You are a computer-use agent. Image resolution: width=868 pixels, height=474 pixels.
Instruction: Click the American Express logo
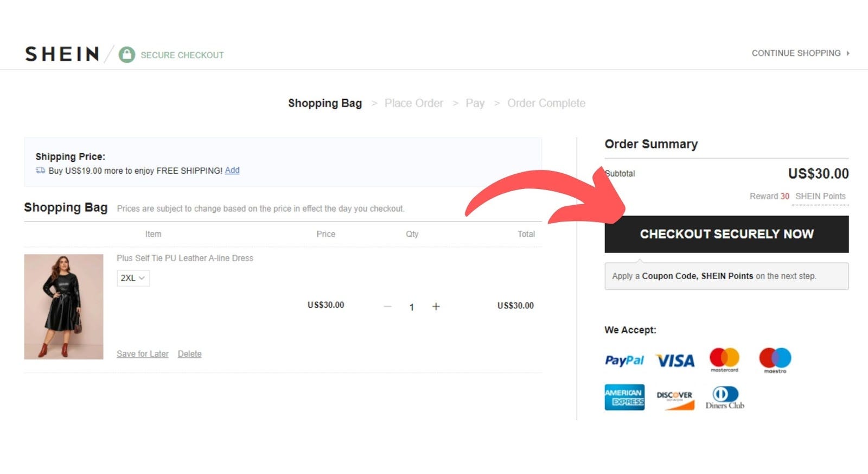pyautogui.click(x=624, y=397)
